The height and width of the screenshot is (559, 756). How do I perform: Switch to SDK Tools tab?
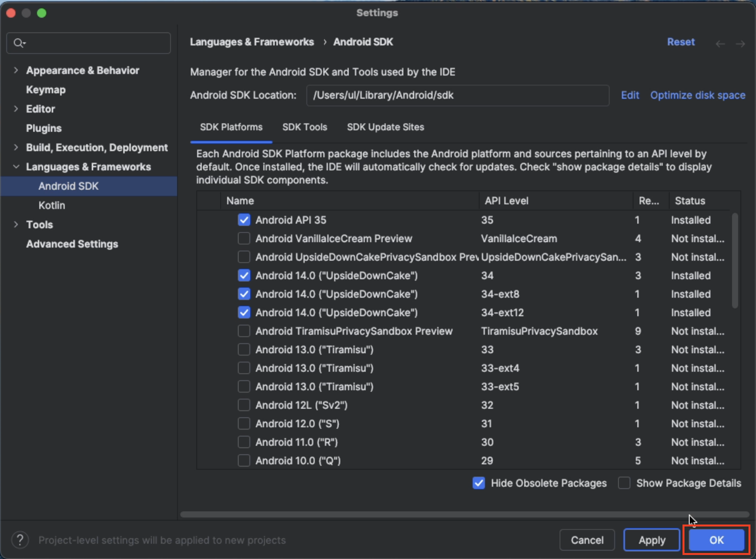point(304,127)
